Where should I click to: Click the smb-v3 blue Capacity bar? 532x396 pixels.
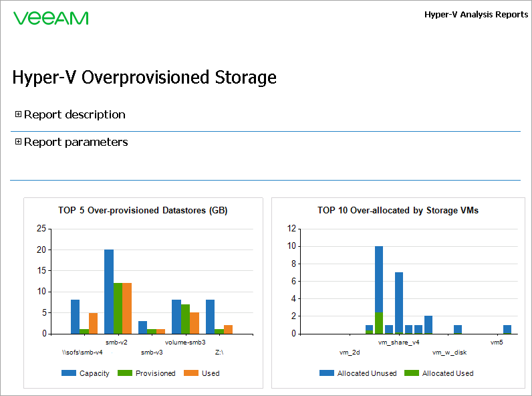point(143,327)
